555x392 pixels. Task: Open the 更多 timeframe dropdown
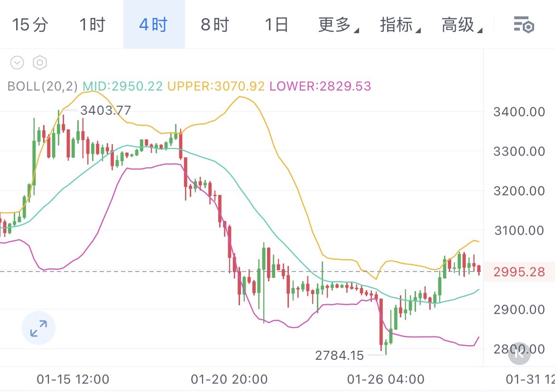[338, 25]
